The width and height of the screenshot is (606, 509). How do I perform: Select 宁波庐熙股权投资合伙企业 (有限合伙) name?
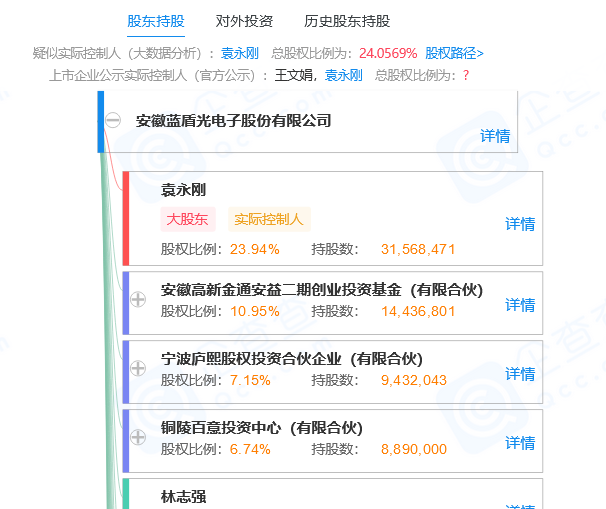[292, 359]
